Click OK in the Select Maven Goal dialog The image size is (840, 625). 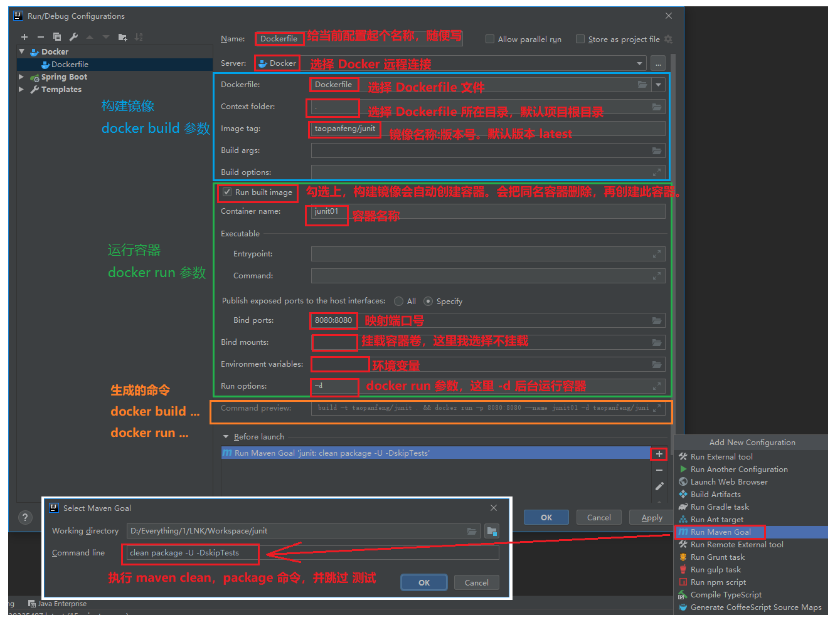point(424,582)
